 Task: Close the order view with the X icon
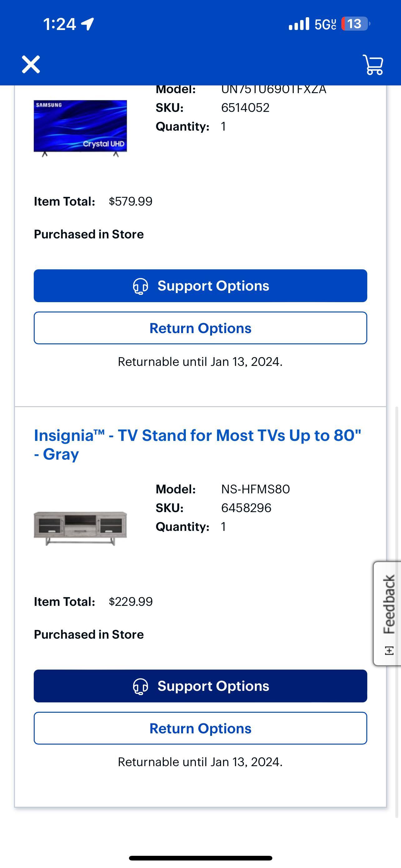point(31,64)
